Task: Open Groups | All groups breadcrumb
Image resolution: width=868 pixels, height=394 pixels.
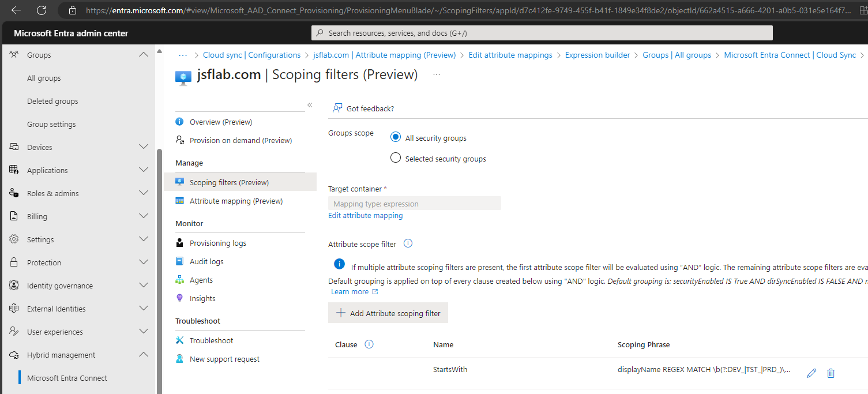Action: [677, 55]
